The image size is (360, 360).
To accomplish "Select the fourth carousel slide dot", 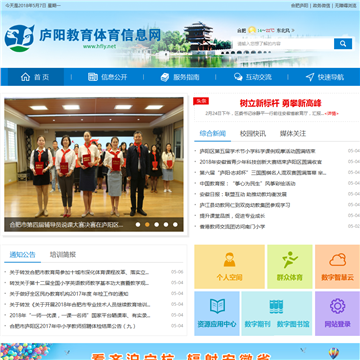I will pyautogui.click(x=166, y=225).
